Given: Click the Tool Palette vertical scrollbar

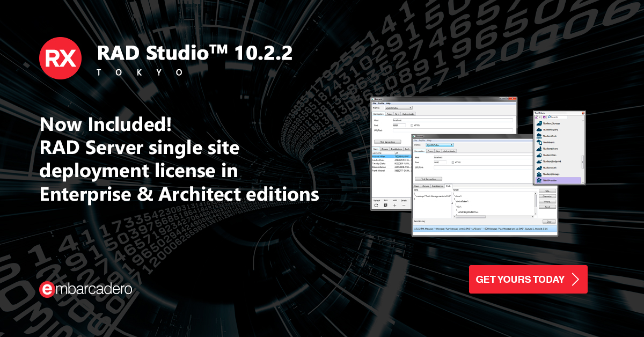Looking at the screenshot, I should pos(583,152).
